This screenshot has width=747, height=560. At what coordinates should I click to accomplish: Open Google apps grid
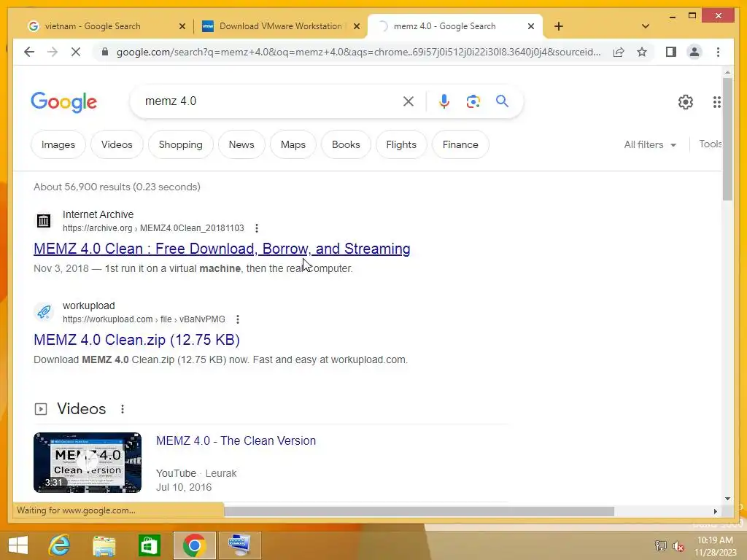716,102
